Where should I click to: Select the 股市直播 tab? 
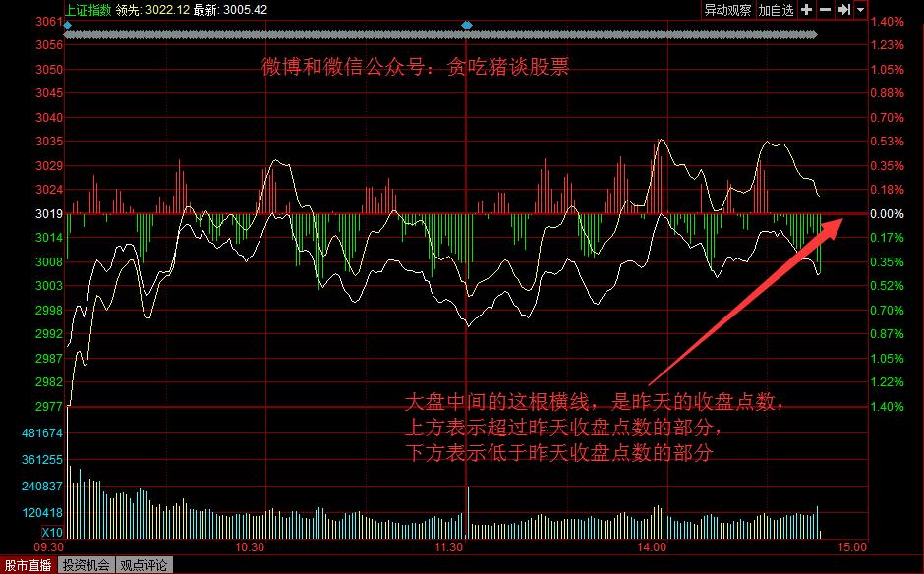pos(27,565)
